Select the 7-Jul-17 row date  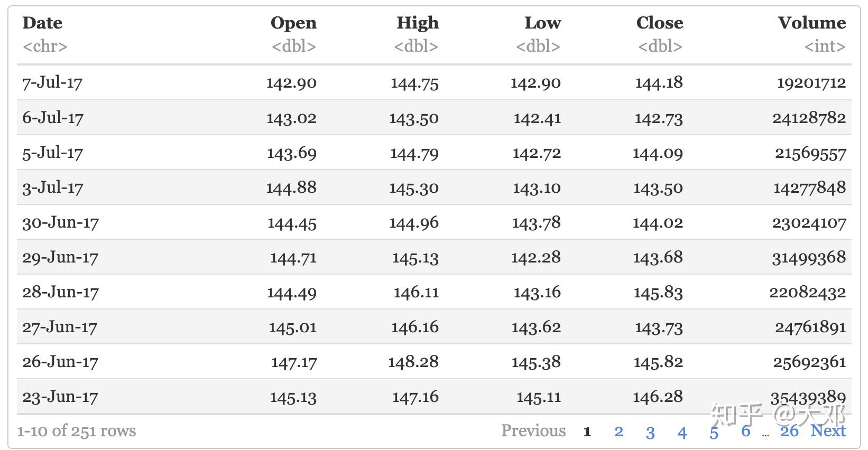(x=52, y=83)
